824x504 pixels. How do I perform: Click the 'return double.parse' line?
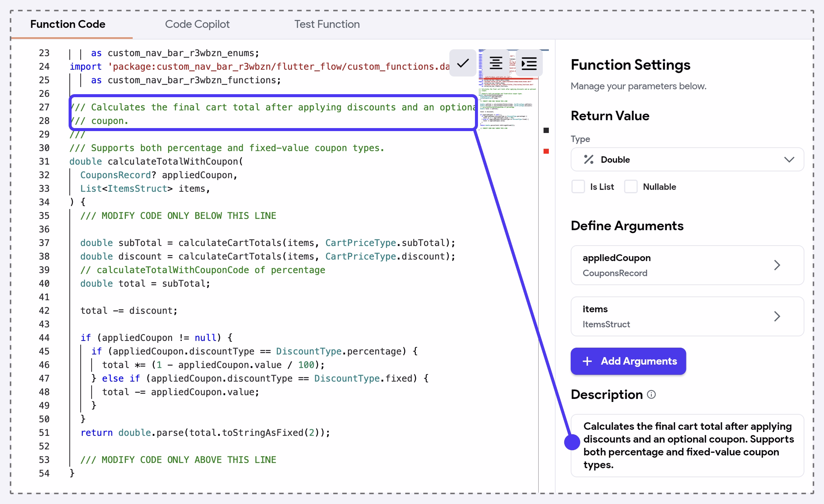tap(205, 433)
